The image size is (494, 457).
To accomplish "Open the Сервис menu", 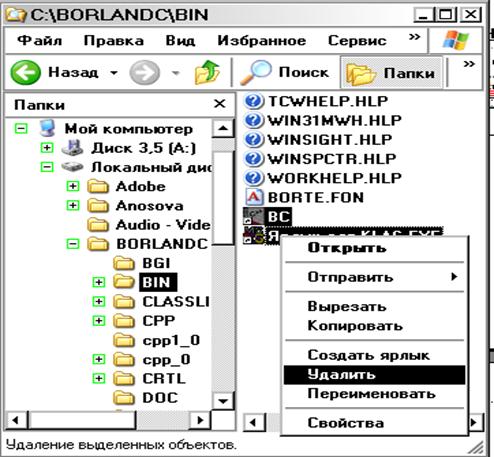I will (x=357, y=41).
